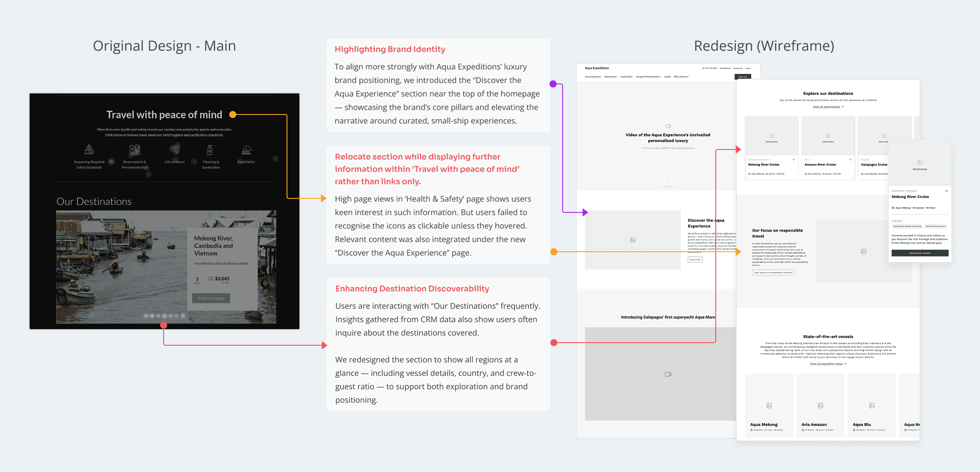
Task: Select the last carousel dot in Our Destinations
Action: point(183,316)
